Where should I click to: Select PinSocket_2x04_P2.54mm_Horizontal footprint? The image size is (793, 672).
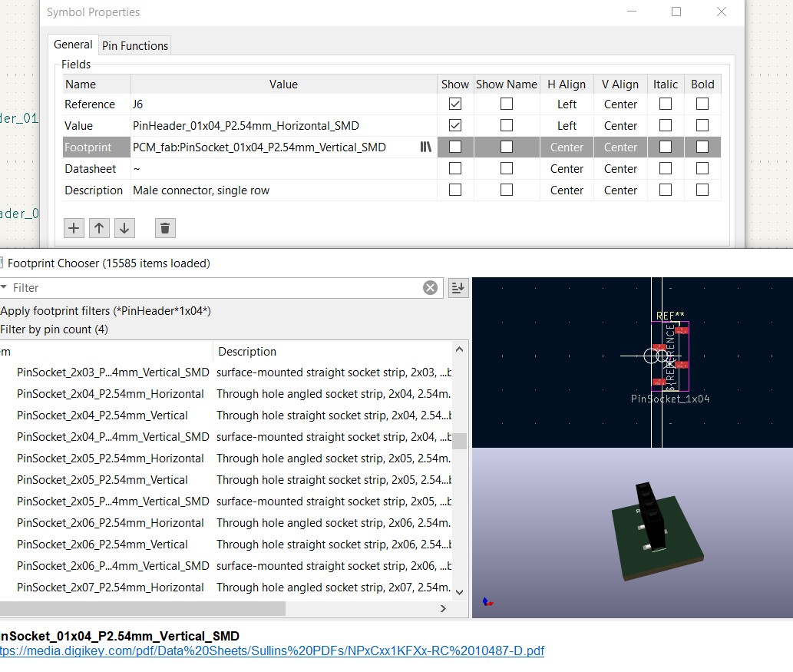(x=111, y=394)
